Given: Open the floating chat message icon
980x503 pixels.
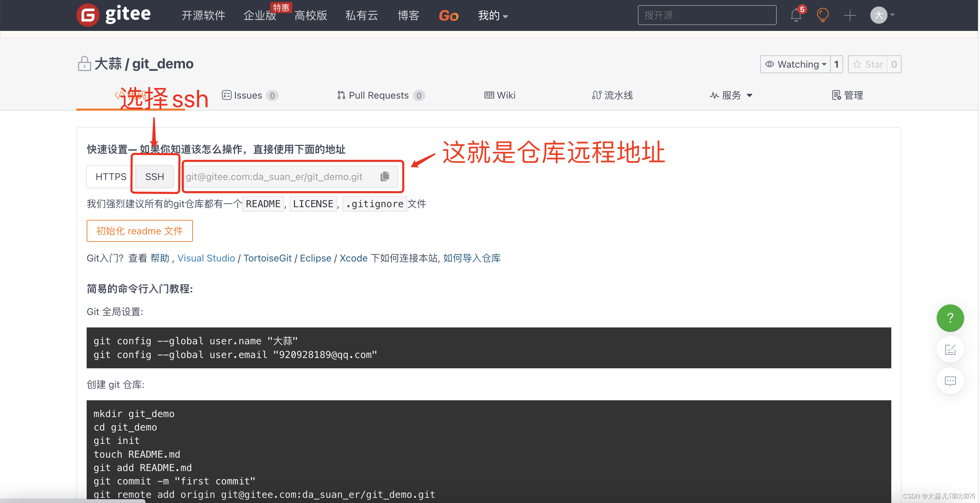Looking at the screenshot, I should (x=950, y=381).
